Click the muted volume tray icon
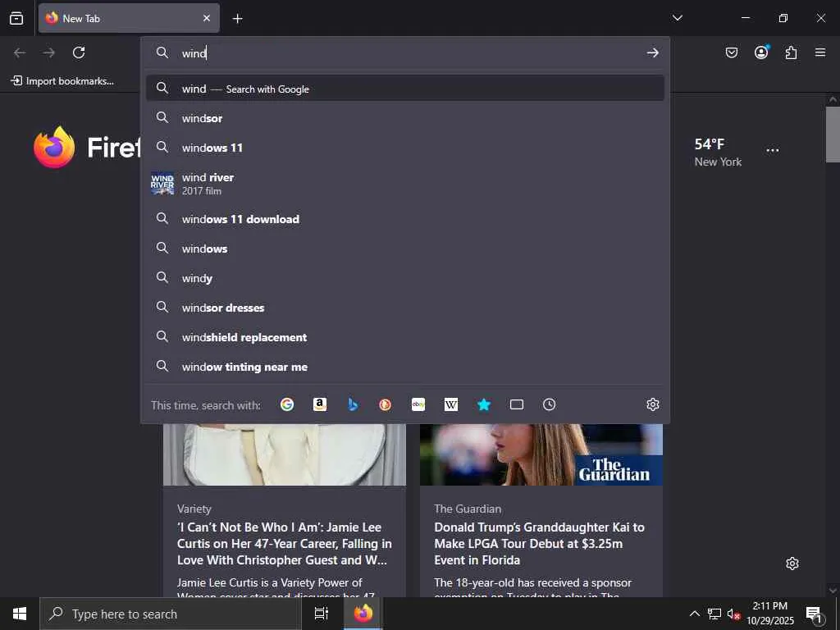The width and height of the screenshot is (840, 630). click(733, 614)
